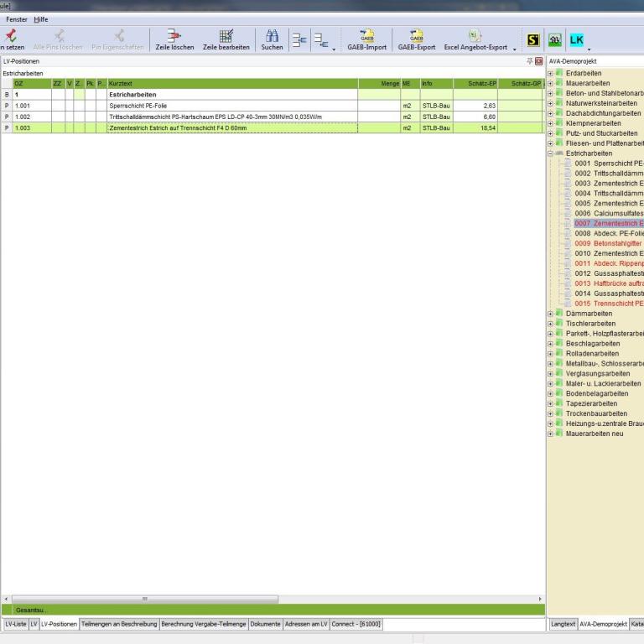The image size is (644, 644).
Task: Click the red pin setzen icon
Action: tap(11, 36)
